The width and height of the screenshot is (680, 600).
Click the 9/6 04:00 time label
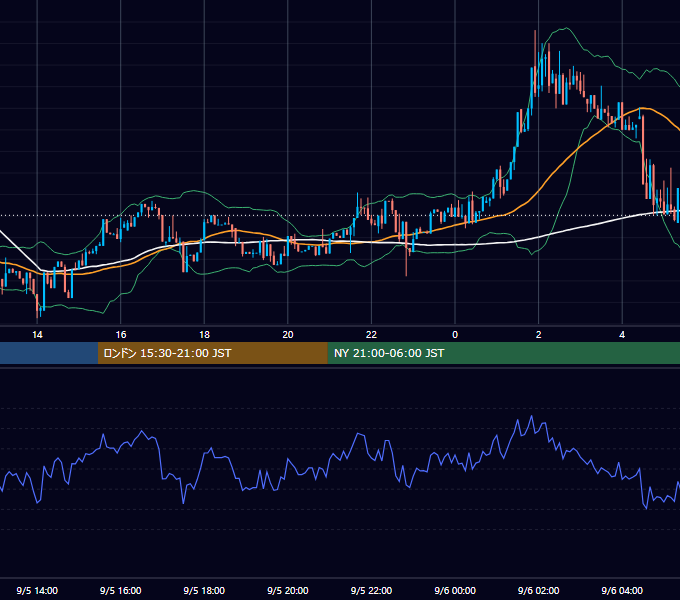click(x=622, y=590)
